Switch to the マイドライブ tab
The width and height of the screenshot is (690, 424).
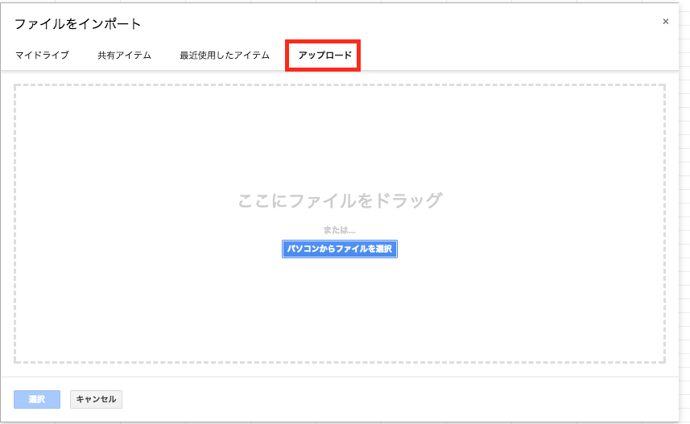click(x=42, y=55)
